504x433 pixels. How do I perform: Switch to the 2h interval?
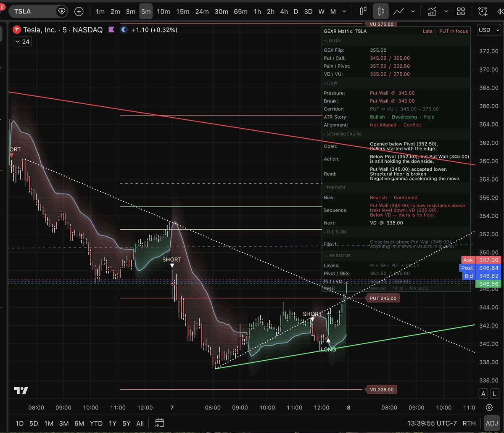click(271, 12)
